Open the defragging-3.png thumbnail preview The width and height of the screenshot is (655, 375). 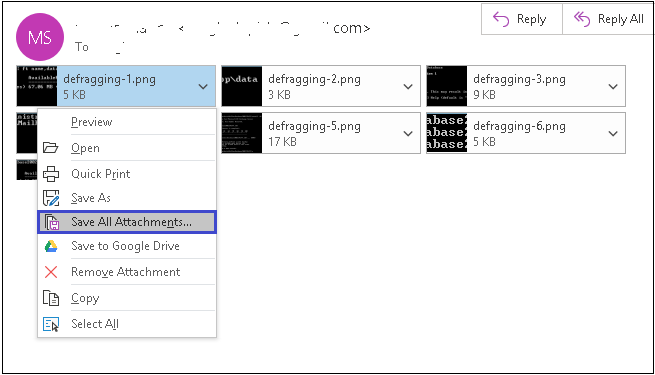pyautogui.click(x=447, y=86)
